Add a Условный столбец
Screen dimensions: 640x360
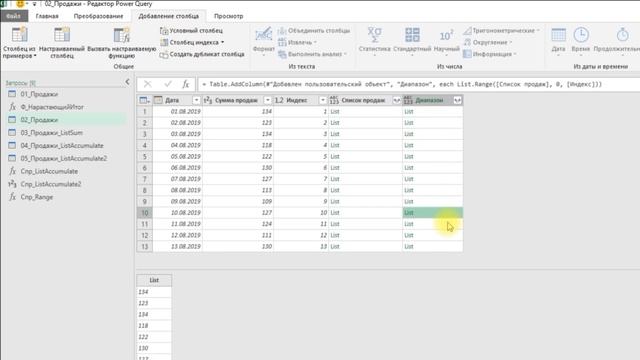(x=191, y=31)
